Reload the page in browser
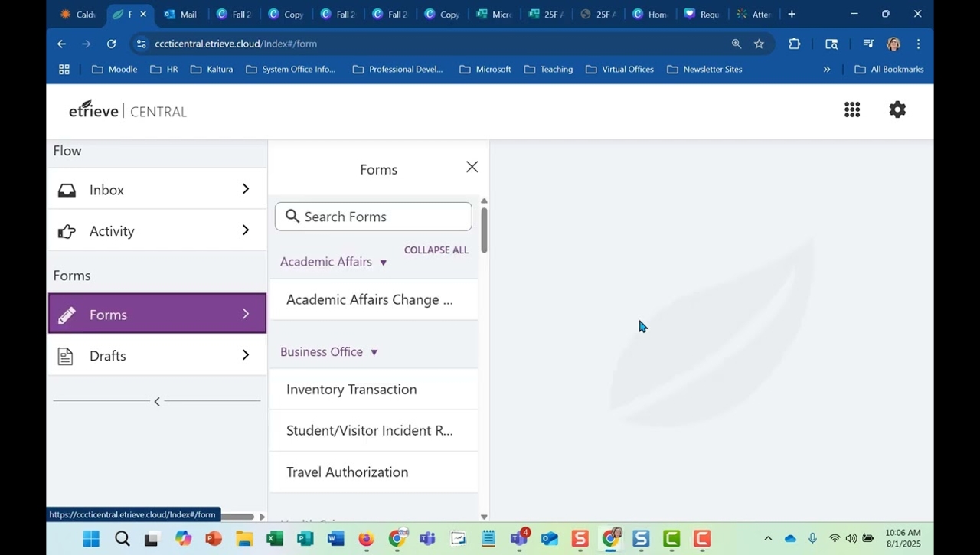This screenshot has height=555, width=980. (111, 44)
